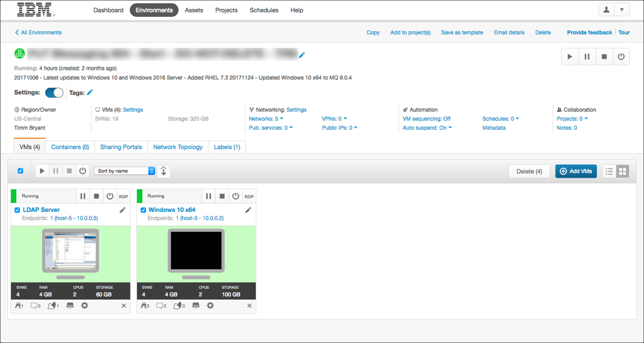Expand Public IPs: 0 dropdown
Viewport: 644px width, 343px height.
(340, 128)
